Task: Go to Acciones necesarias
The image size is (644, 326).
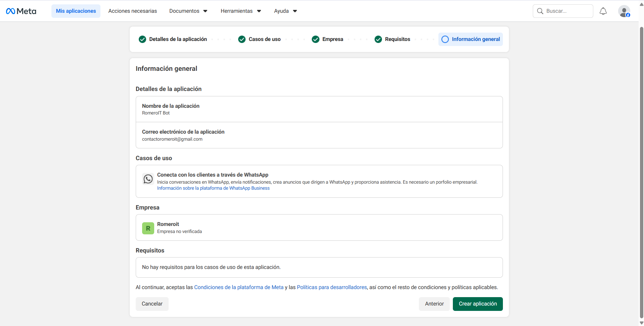Action: coord(133,11)
